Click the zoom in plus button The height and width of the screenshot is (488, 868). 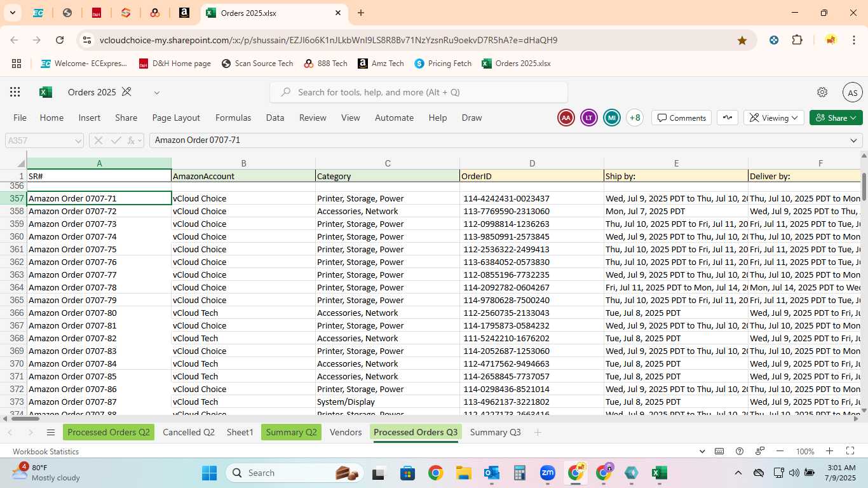click(x=829, y=451)
